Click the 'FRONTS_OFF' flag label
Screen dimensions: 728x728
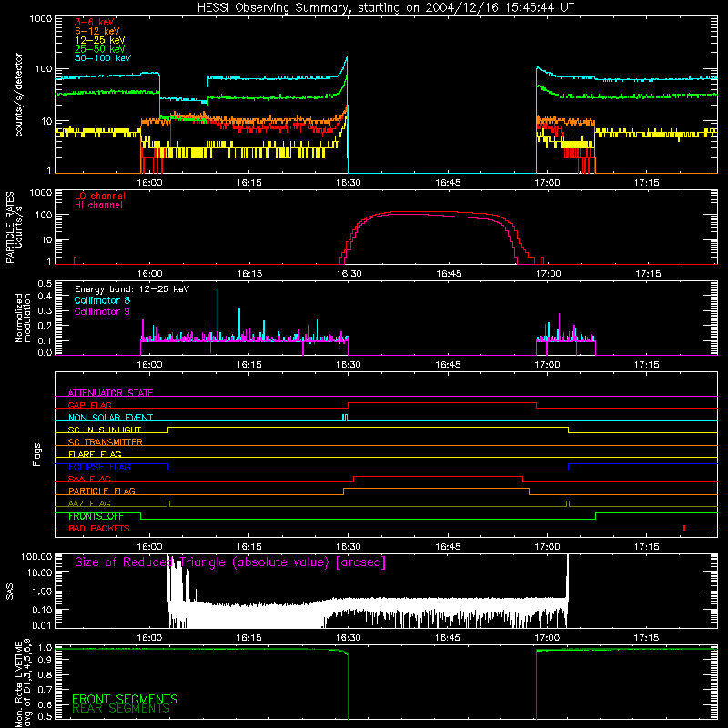pyautogui.click(x=96, y=516)
